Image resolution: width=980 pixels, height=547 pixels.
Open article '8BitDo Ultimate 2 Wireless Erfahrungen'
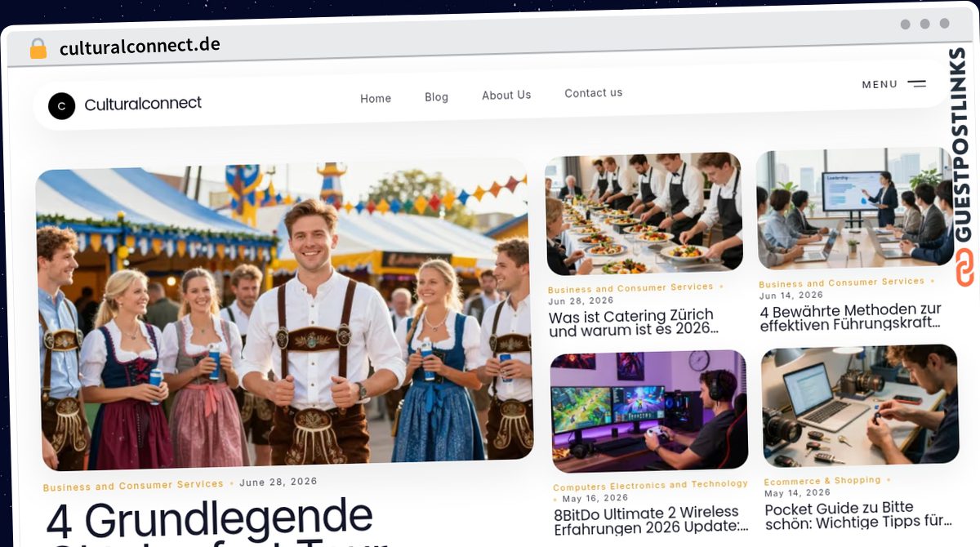click(651, 520)
